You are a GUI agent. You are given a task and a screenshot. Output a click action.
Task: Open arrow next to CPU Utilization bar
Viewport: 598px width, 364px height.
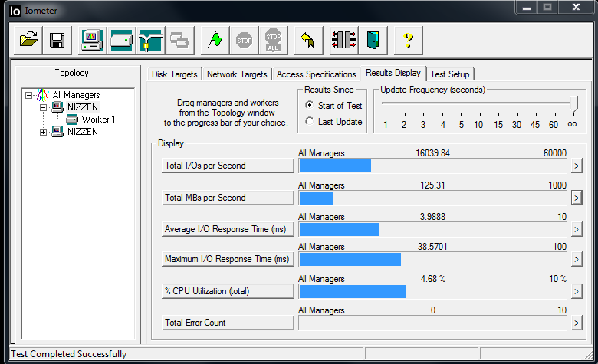click(577, 291)
